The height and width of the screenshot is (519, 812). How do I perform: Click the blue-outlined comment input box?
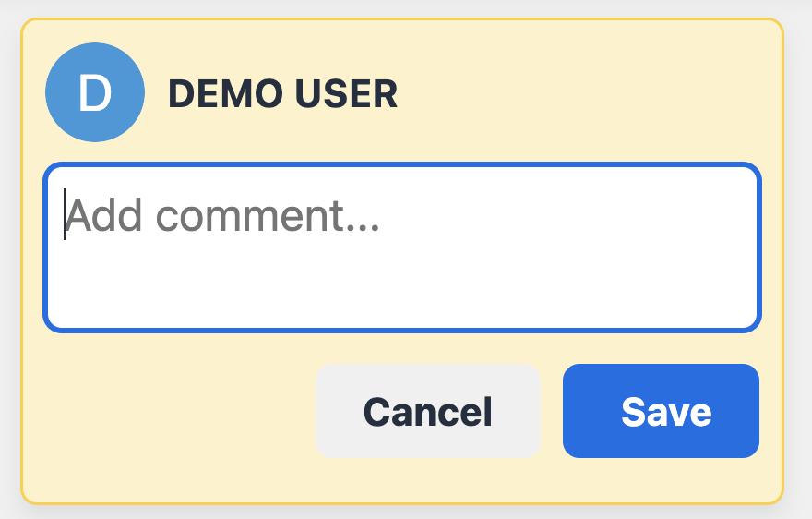[401, 247]
